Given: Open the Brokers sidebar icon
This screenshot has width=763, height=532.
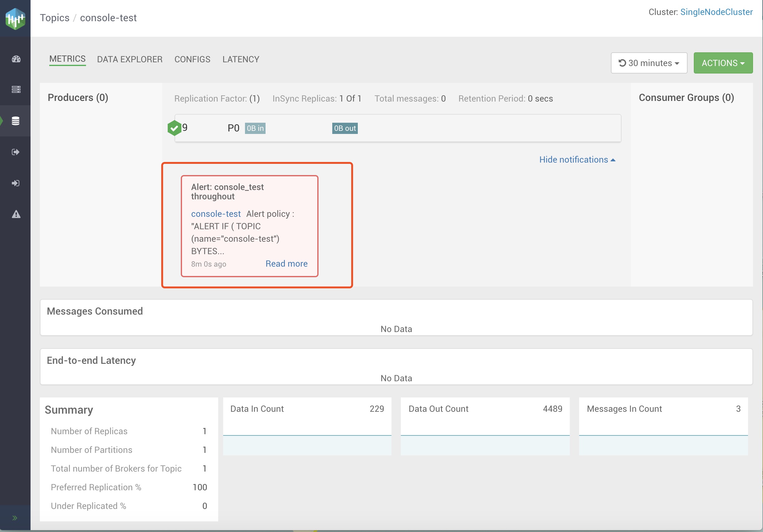Looking at the screenshot, I should [16, 89].
